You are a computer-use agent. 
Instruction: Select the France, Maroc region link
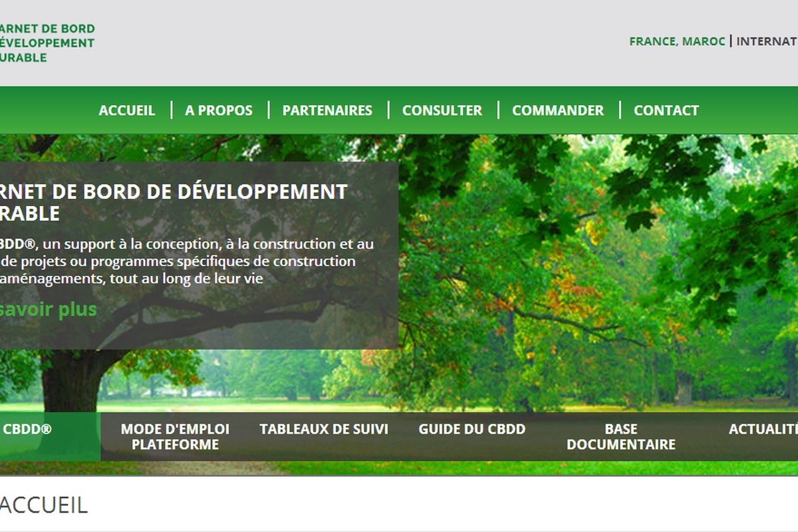pyautogui.click(x=677, y=41)
